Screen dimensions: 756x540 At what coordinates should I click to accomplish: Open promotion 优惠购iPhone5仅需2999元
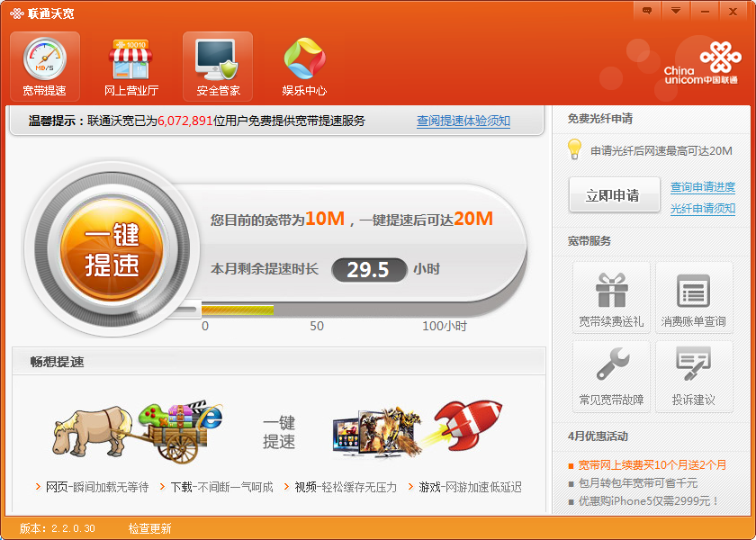pyautogui.click(x=649, y=501)
